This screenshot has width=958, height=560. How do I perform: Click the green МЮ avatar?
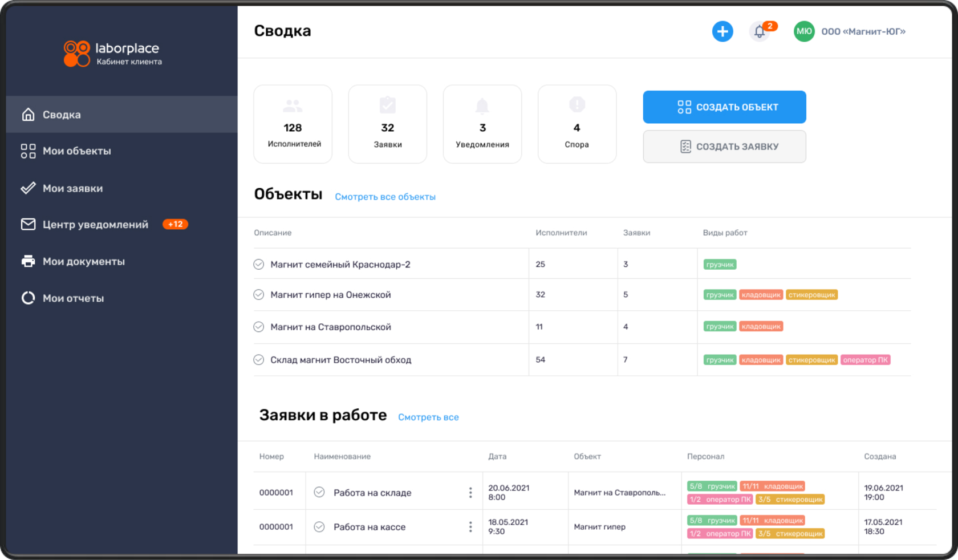(804, 31)
